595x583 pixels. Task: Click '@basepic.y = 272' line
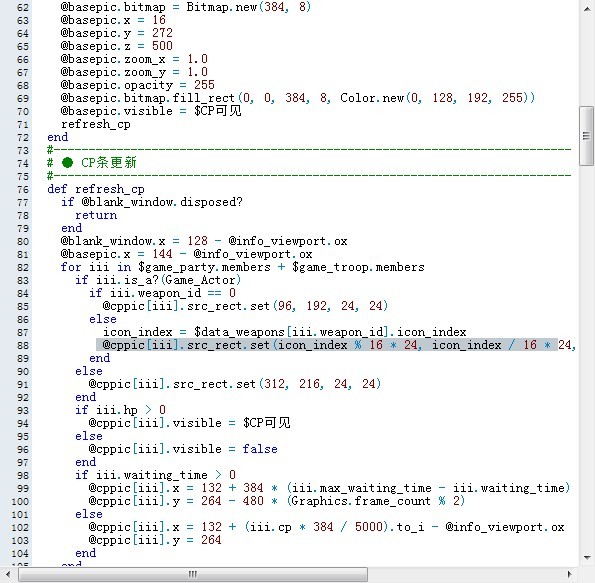pyautogui.click(x=116, y=33)
